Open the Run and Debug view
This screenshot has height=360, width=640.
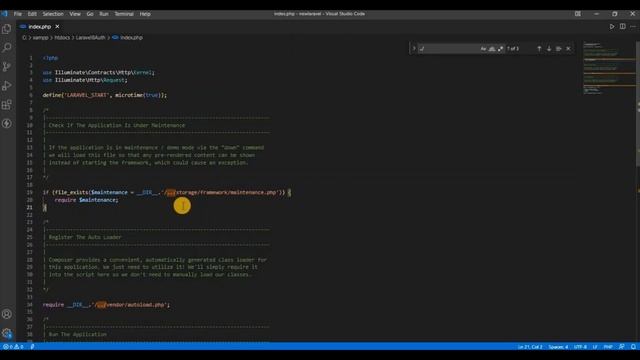pos(7,86)
